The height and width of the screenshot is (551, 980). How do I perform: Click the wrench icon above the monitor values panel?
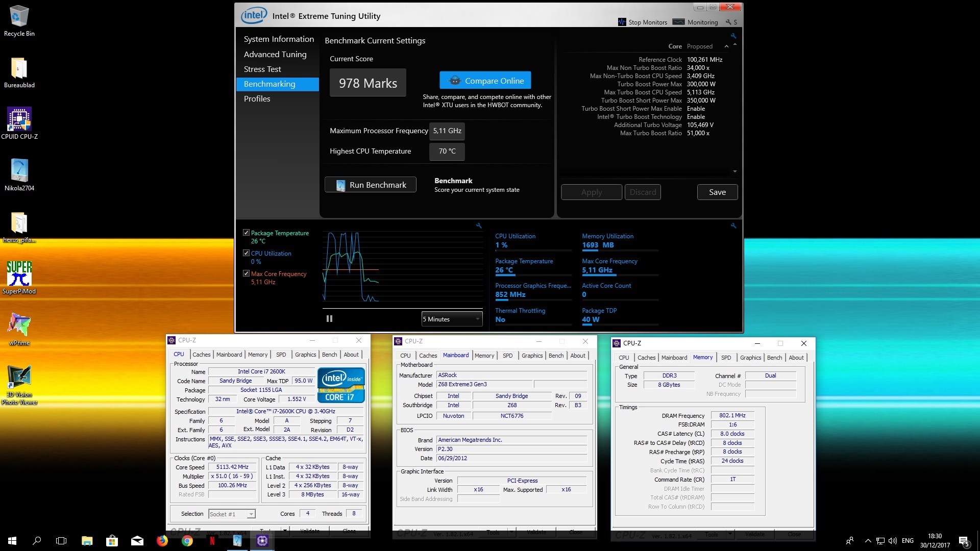[x=733, y=226]
